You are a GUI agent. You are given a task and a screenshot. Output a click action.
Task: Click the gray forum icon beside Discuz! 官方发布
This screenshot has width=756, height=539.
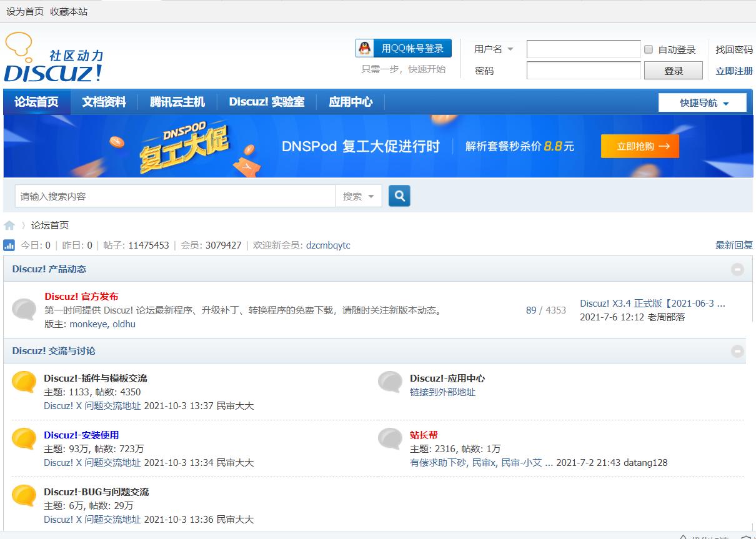pyautogui.click(x=24, y=310)
